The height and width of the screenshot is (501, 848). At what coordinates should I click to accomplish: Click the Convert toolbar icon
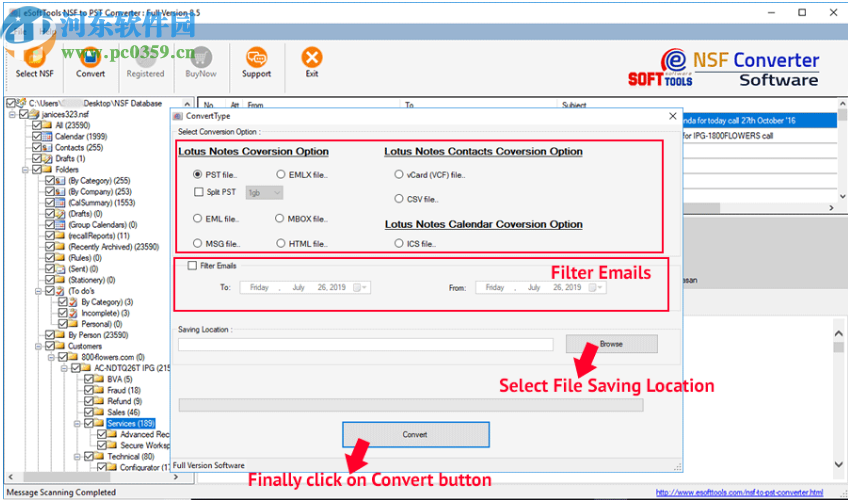[x=90, y=57]
